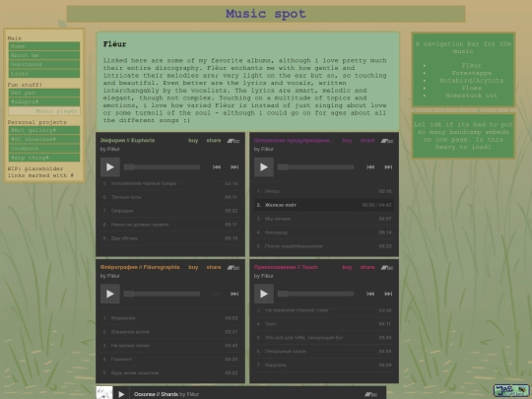The width and height of the screenshot is (532, 399).
Task: Jump to Foresteppe in music navigation
Action: (471, 73)
